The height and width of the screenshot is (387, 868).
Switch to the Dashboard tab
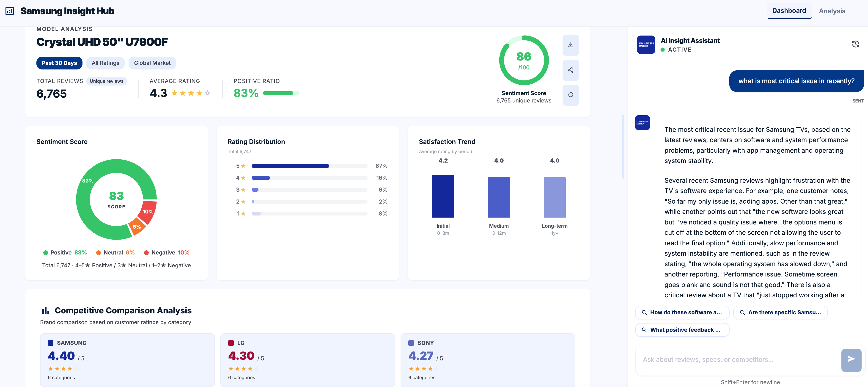click(x=789, y=11)
